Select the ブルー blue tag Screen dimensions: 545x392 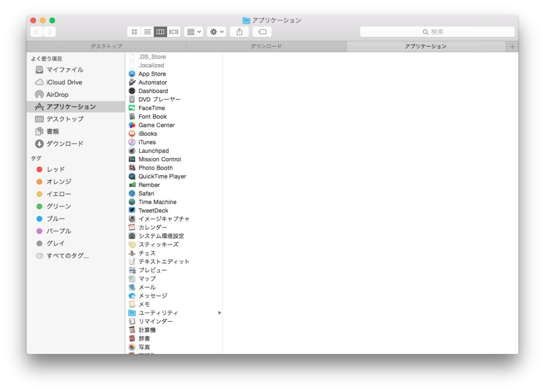pos(76,219)
